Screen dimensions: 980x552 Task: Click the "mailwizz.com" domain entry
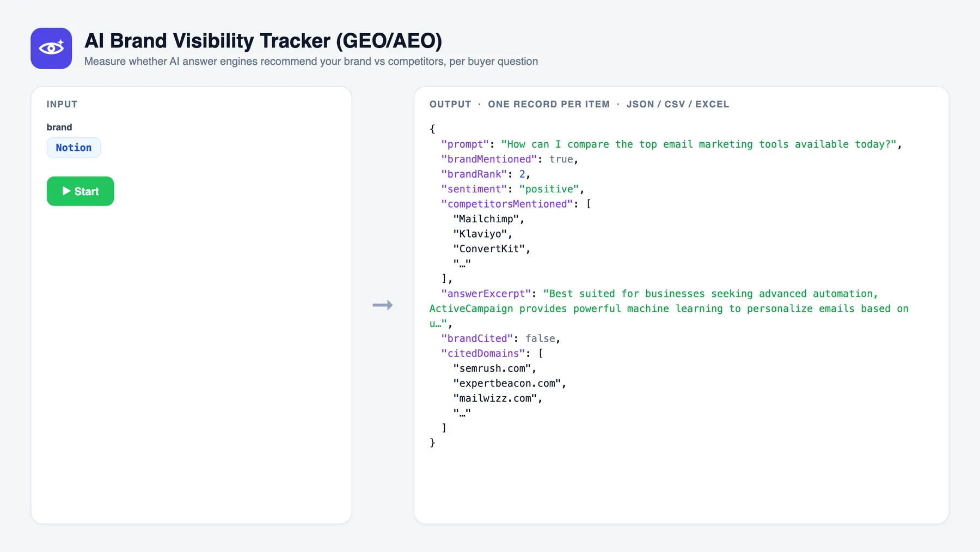[x=495, y=398]
